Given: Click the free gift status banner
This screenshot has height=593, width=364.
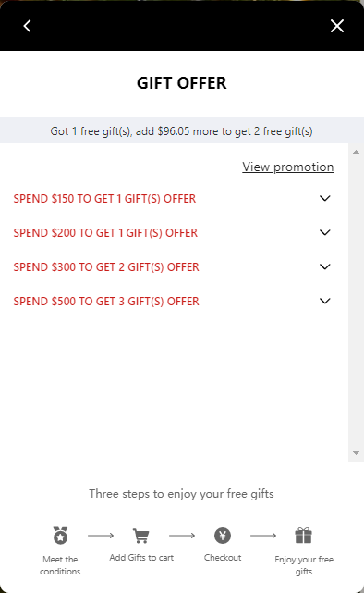Looking at the screenshot, I should coord(182,130).
